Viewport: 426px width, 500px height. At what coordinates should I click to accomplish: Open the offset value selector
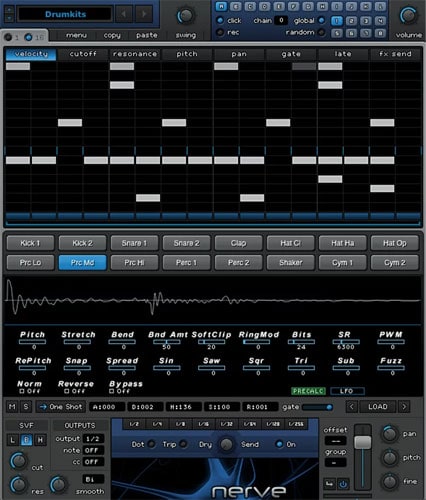click(x=335, y=441)
